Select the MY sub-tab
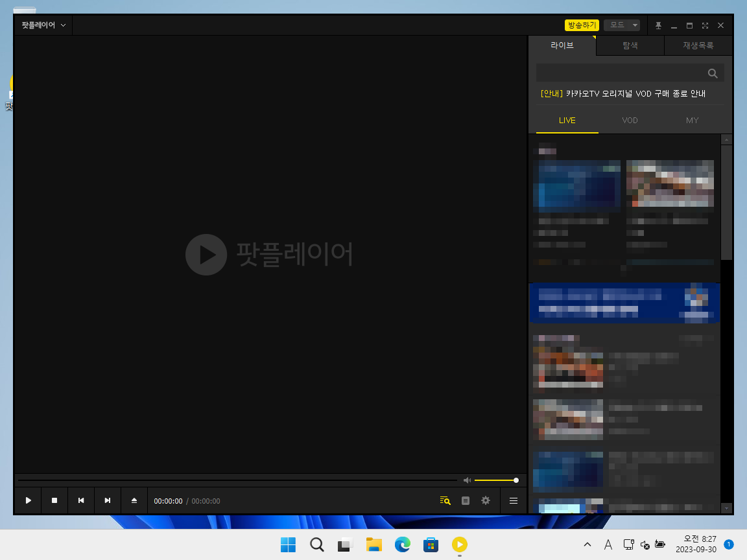747x560 pixels. (x=693, y=121)
